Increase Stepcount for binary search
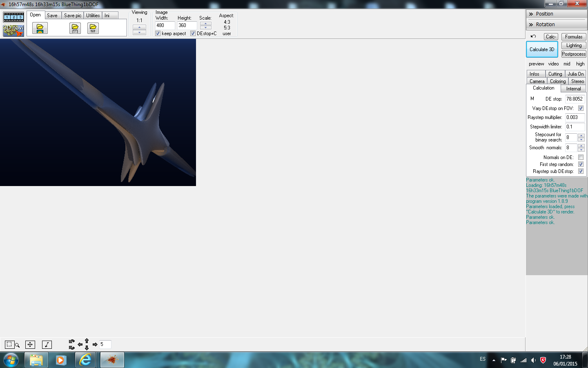588x368 pixels. click(x=581, y=136)
